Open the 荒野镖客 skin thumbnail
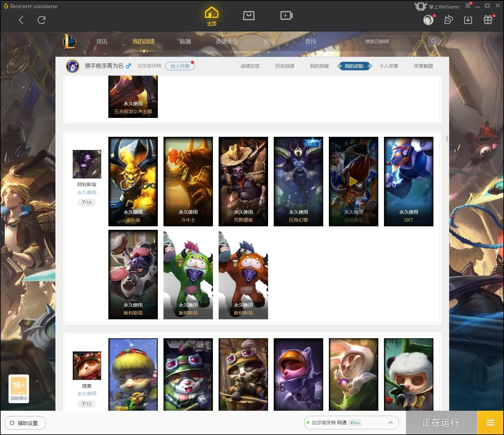504x435 pixels. click(x=243, y=182)
